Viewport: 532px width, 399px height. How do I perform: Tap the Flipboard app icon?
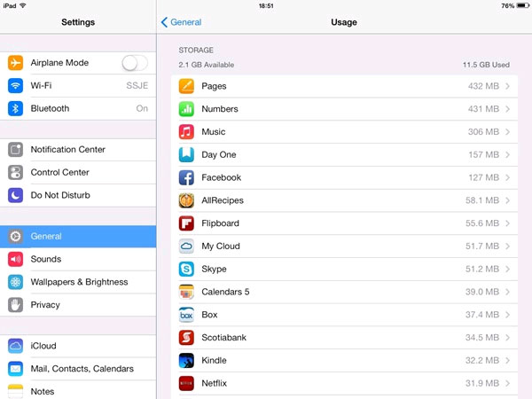[186, 223]
